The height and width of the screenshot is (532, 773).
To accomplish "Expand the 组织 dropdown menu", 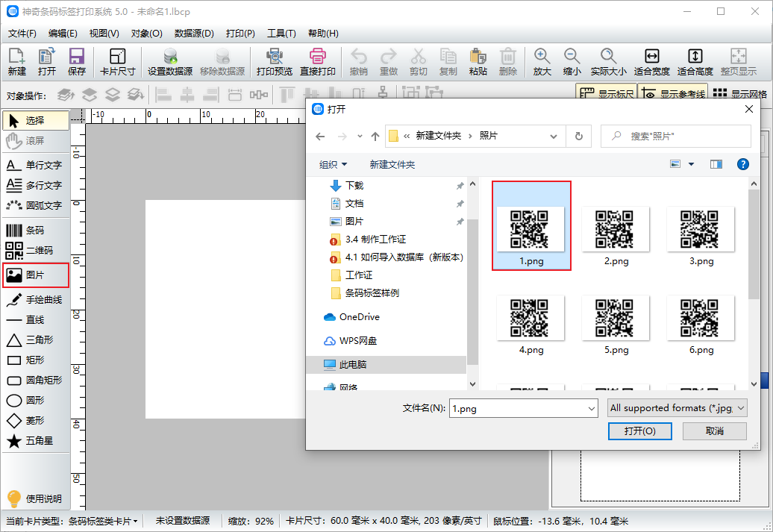I will click(334, 164).
